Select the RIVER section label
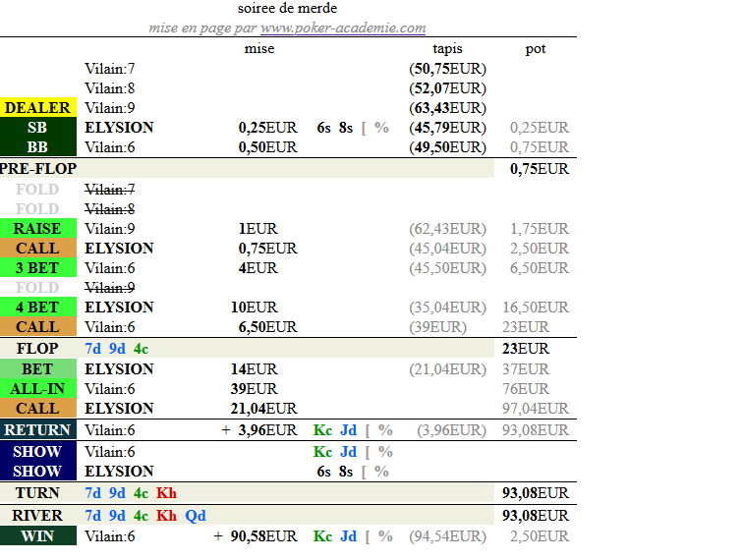 (x=38, y=515)
